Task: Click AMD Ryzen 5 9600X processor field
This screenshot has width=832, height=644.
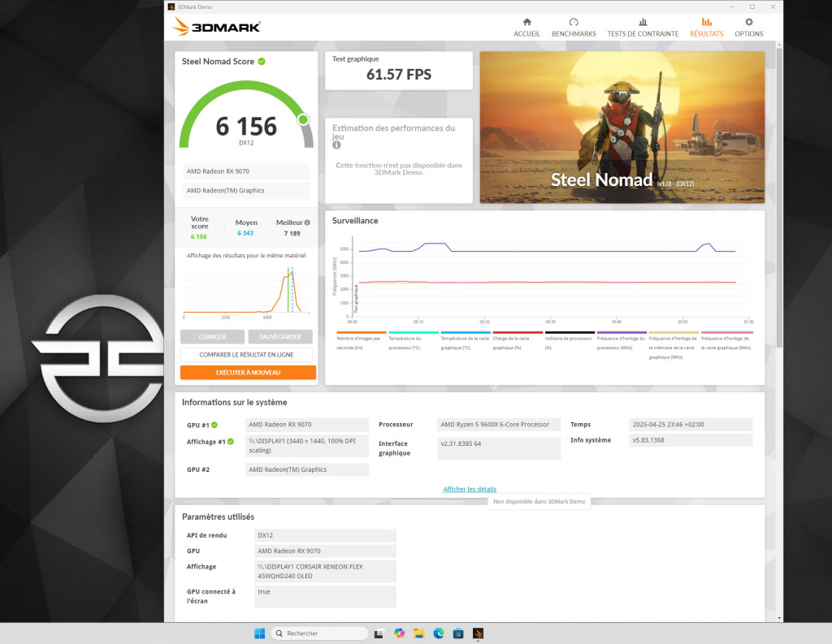Action: point(499,425)
